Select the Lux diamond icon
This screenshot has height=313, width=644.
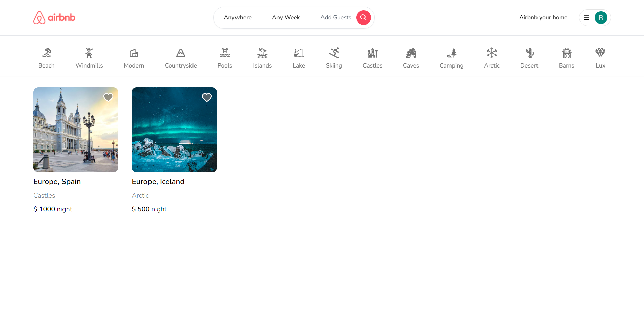click(600, 53)
